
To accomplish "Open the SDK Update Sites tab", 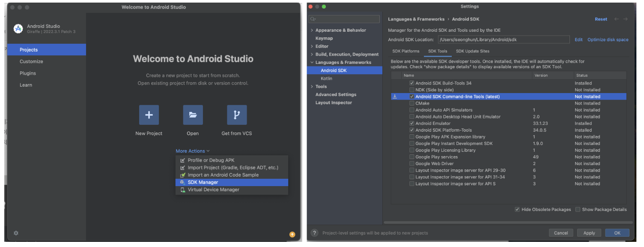I will (x=472, y=51).
